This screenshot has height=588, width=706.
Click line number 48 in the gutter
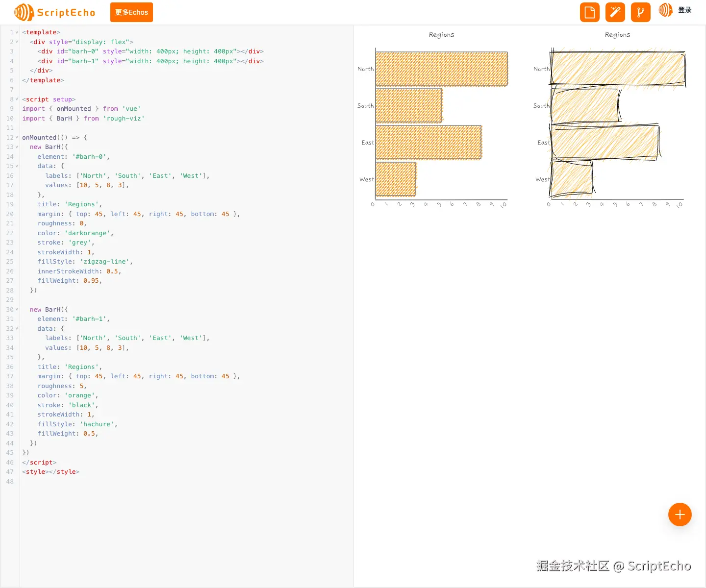[x=10, y=482]
